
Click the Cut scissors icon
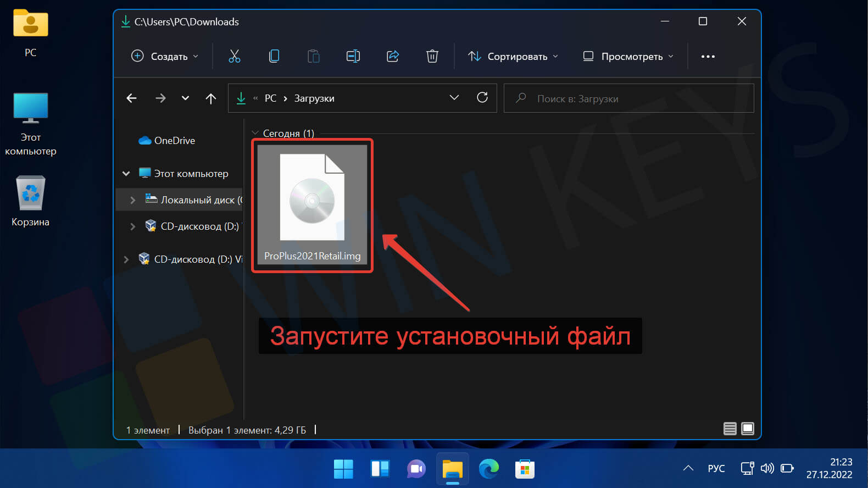[235, 56]
